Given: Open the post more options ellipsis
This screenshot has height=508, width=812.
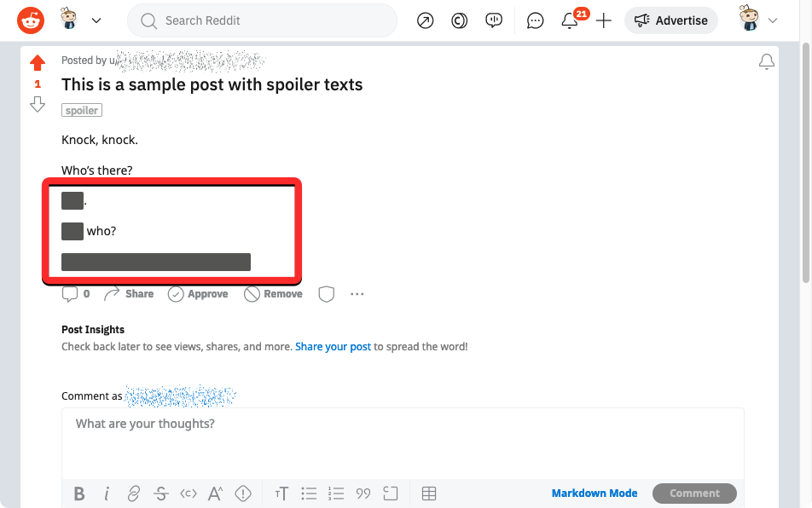Looking at the screenshot, I should [357, 294].
